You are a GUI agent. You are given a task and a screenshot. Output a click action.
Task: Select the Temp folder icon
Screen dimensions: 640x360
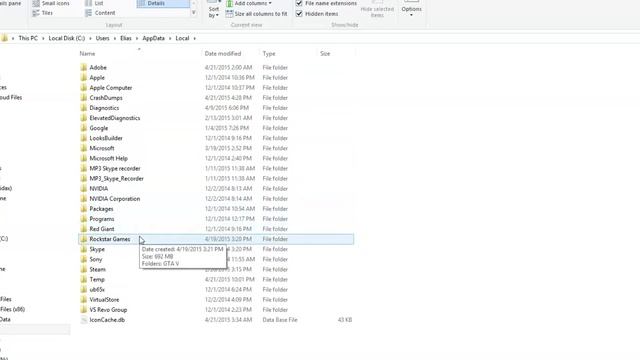pos(84,280)
